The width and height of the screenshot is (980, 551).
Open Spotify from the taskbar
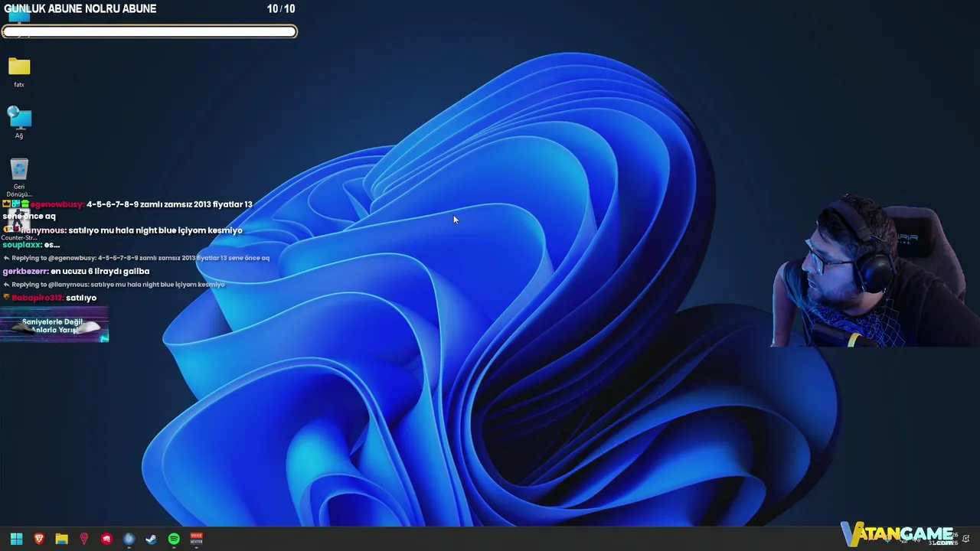pyautogui.click(x=174, y=539)
